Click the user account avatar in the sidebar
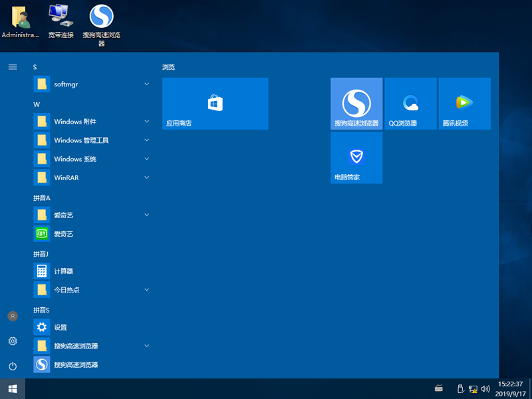Viewport: 532px width, 399px height. tap(12, 316)
